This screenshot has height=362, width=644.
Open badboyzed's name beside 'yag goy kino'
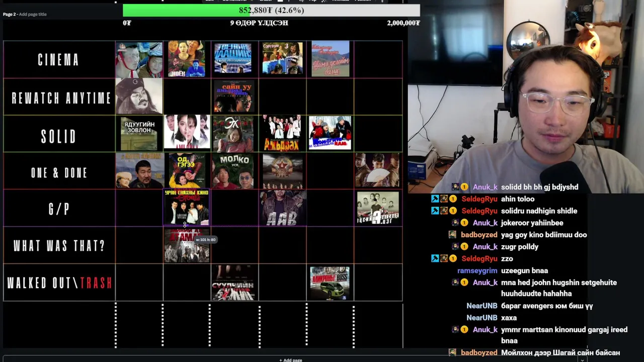(x=479, y=235)
